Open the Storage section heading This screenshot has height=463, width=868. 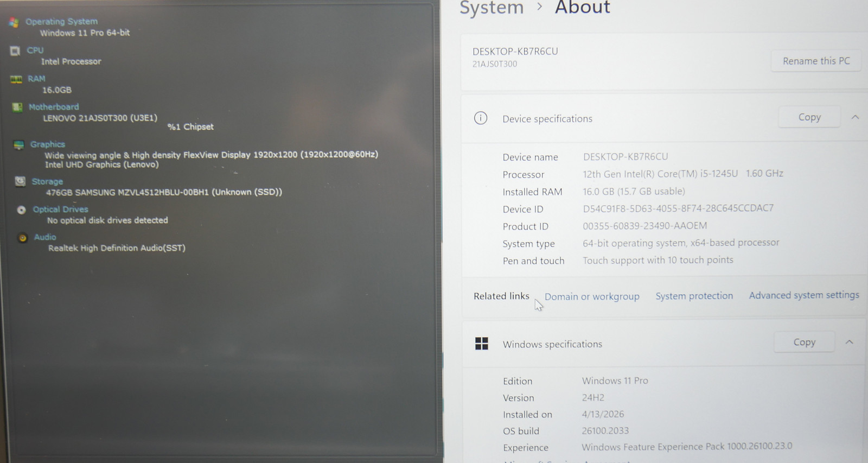point(47,181)
